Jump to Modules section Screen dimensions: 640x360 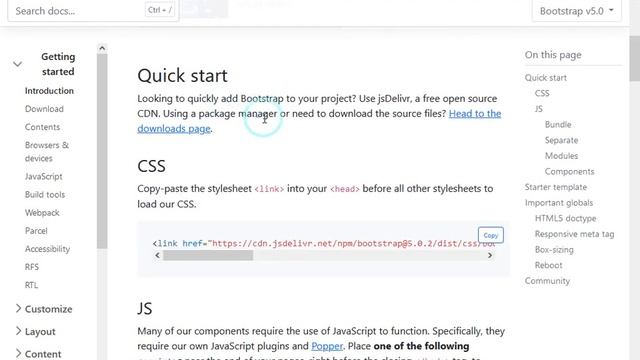(x=561, y=156)
